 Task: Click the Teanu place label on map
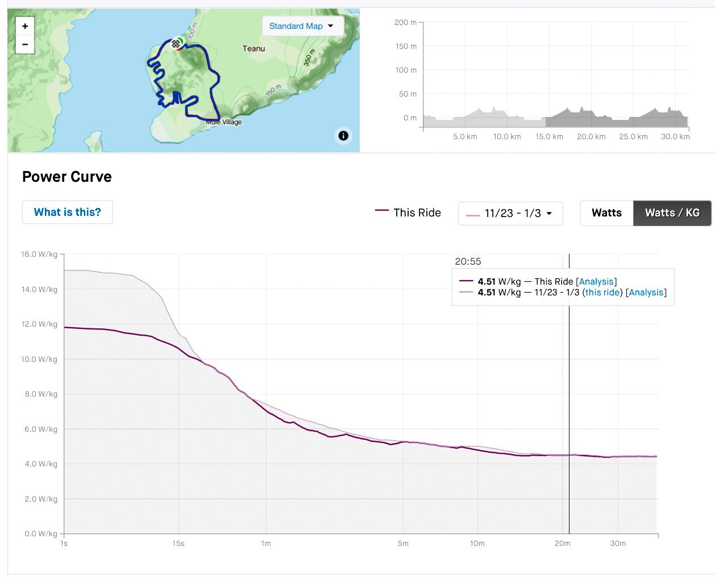[253, 49]
